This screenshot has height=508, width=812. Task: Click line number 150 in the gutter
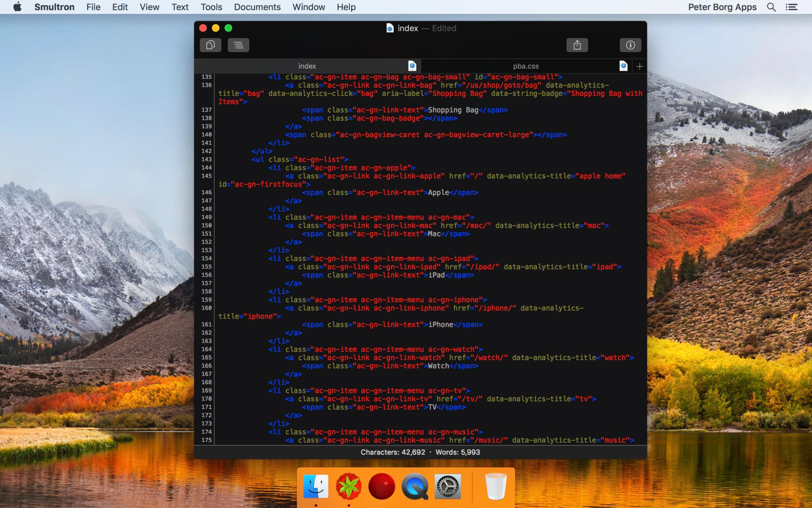pyautogui.click(x=206, y=225)
